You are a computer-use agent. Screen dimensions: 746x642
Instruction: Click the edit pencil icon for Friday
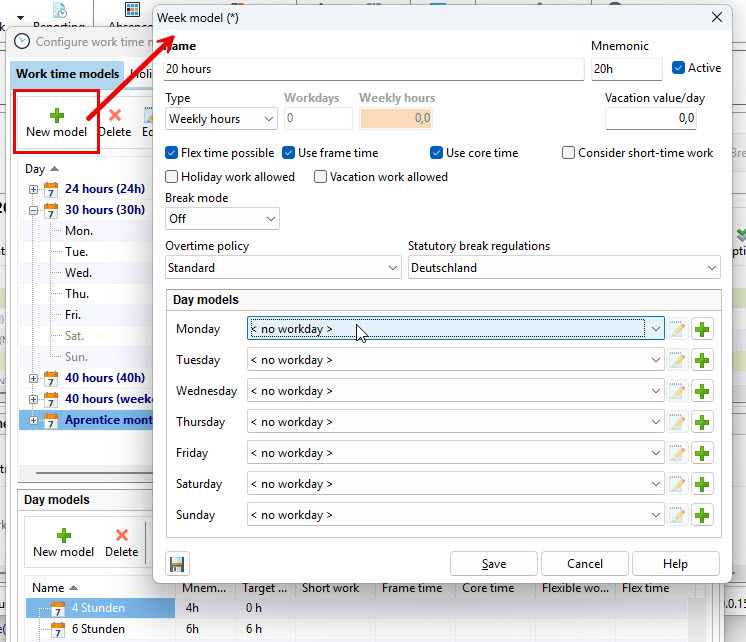(x=678, y=453)
